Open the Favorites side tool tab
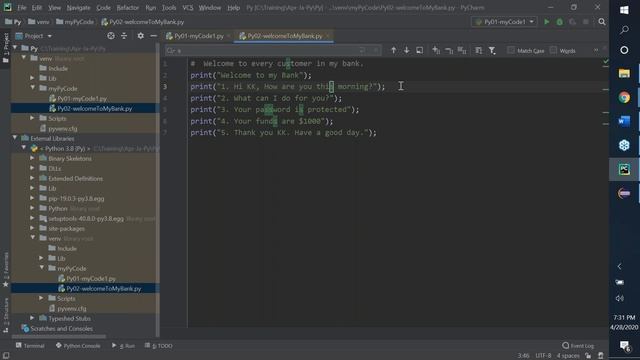Image resolution: width=640 pixels, height=360 pixels. [x=6, y=268]
